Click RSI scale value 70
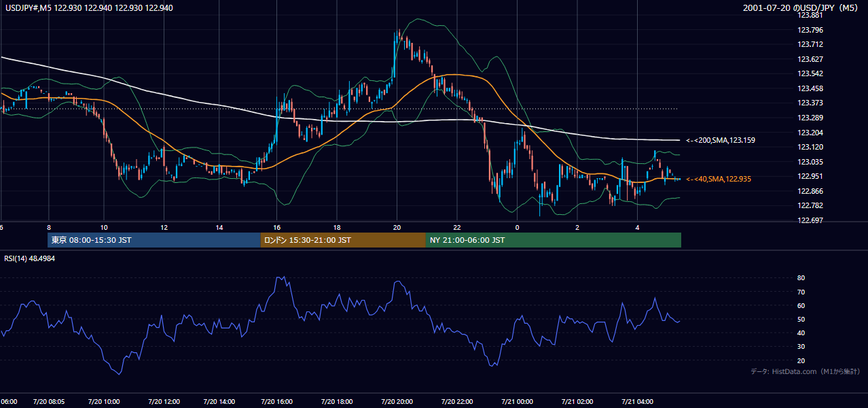868x408 pixels. pyautogui.click(x=801, y=292)
